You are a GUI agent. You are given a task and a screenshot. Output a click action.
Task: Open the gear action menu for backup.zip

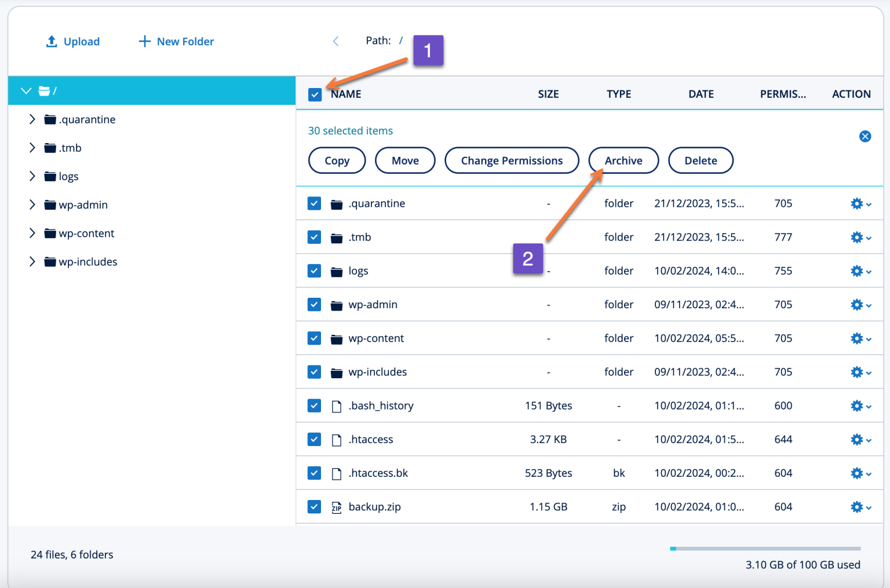[858, 507]
